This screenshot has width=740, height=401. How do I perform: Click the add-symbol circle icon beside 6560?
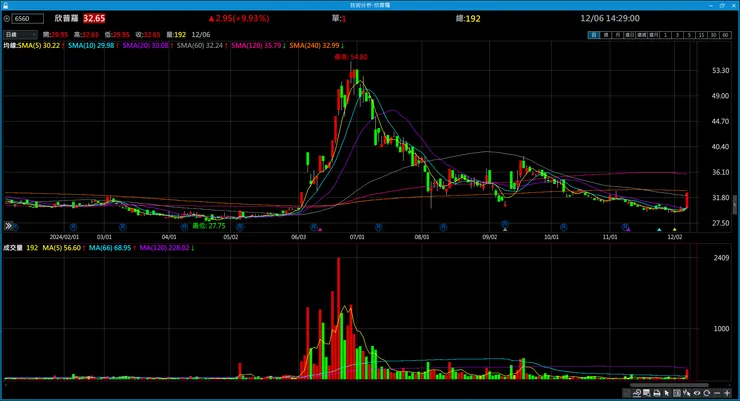7,18
